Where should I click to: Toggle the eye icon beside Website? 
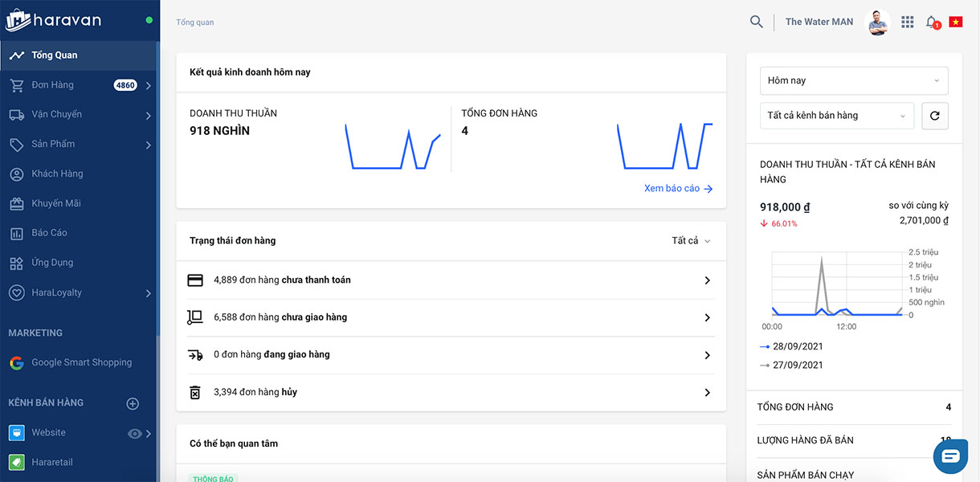(135, 434)
